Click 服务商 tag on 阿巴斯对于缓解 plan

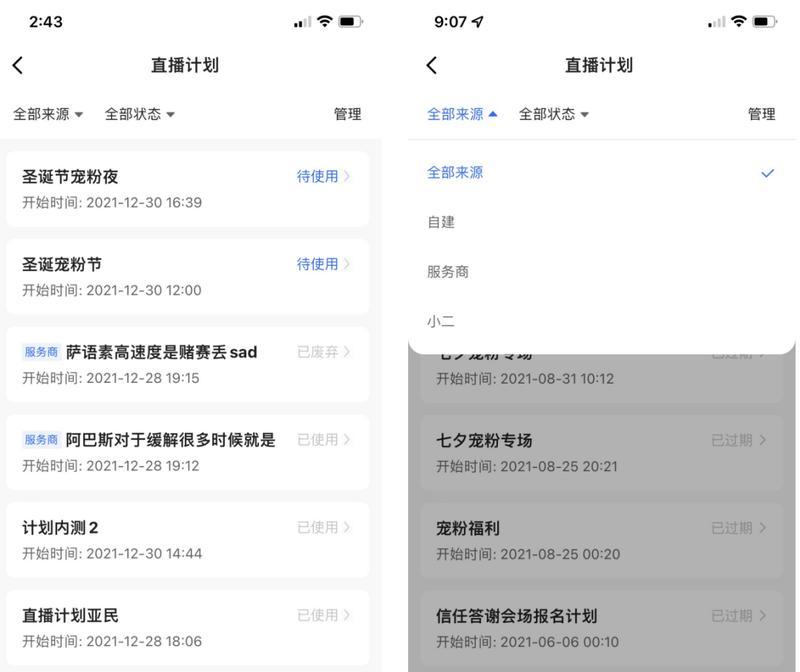41,440
